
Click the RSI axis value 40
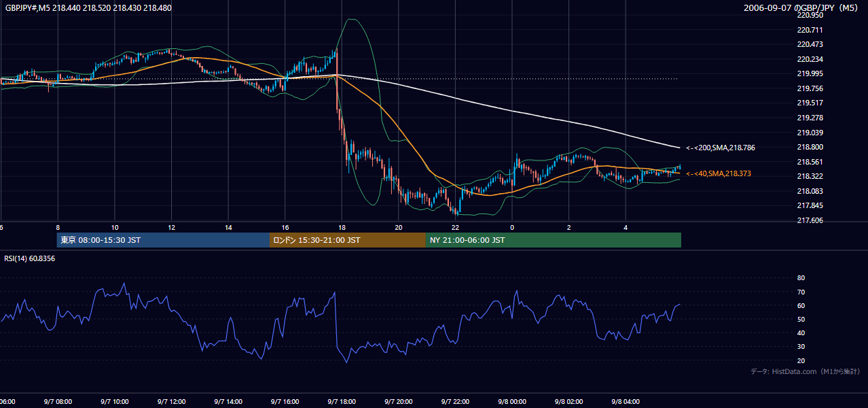tap(801, 333)
